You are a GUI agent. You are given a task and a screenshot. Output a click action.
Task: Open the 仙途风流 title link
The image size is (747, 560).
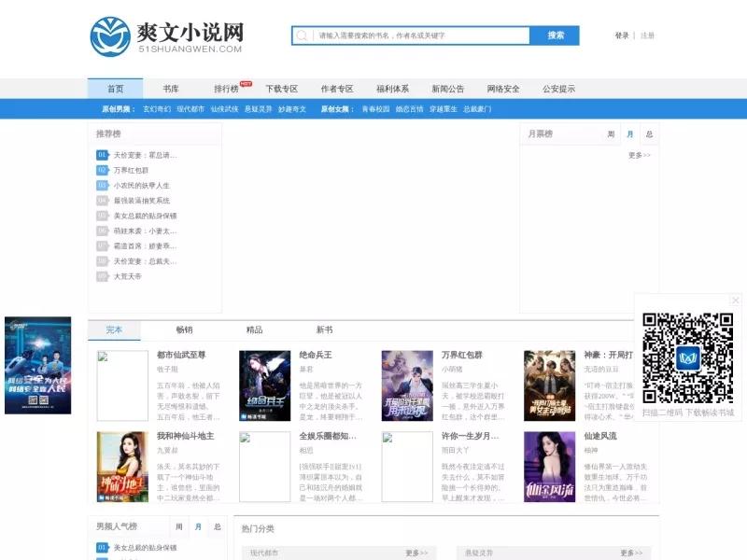click(600, 436)
